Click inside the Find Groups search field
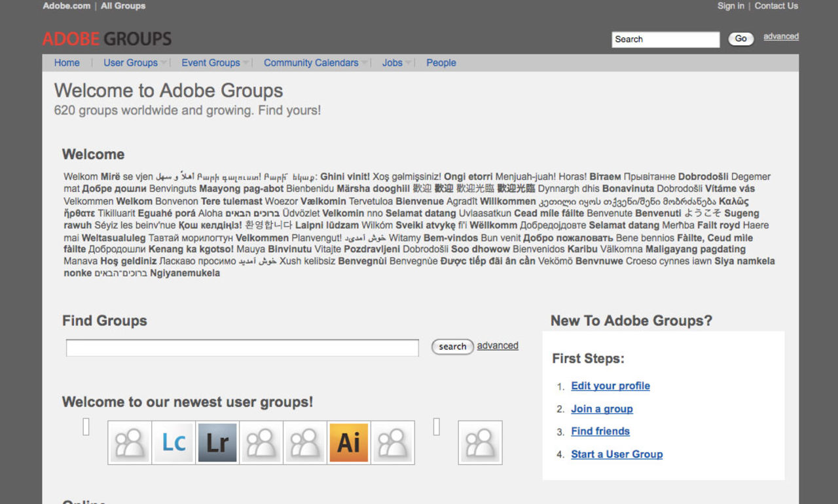The image size is (838, 504). click(x=242, y=347)
